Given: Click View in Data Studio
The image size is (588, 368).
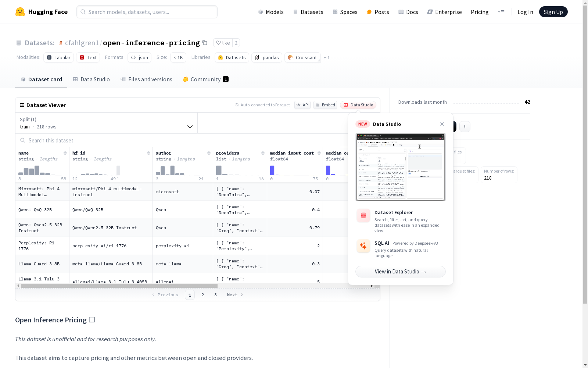Looking at the screenshot, I should [400, 272].
